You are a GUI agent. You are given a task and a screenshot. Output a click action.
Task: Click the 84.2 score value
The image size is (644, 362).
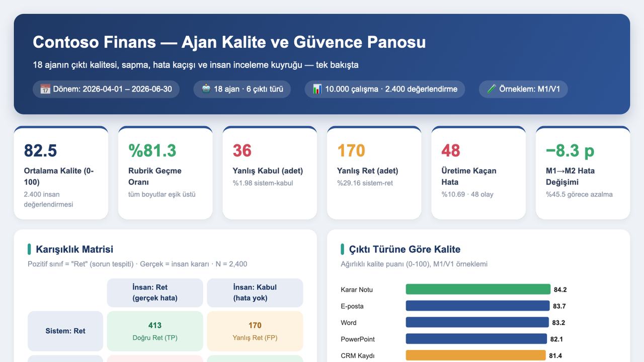pos(560,290)
